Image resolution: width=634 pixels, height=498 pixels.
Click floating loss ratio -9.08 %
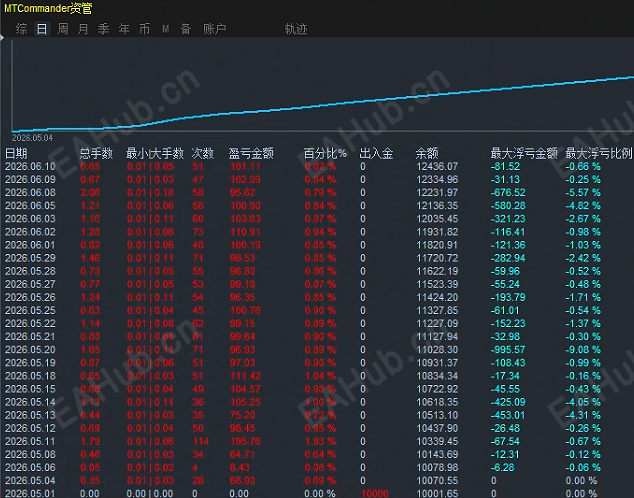click(x=583, y=350)
